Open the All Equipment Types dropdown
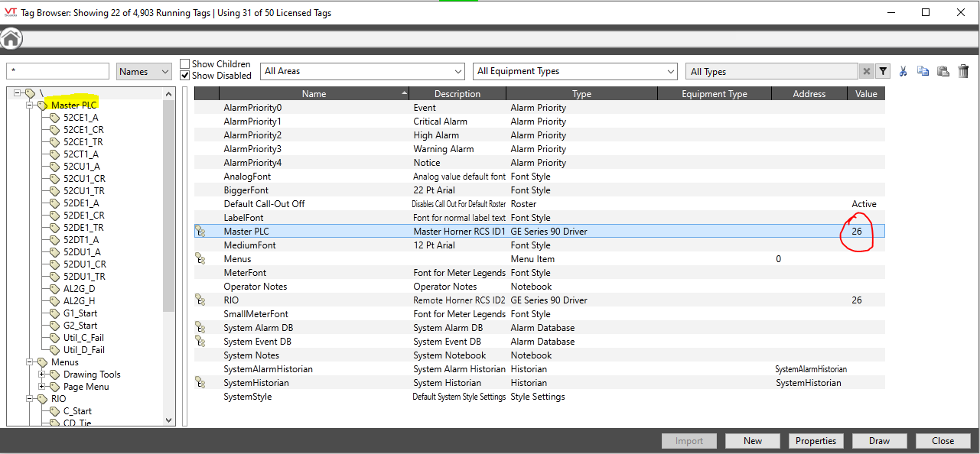Screen dimensions: 980x454 [575, 71]
